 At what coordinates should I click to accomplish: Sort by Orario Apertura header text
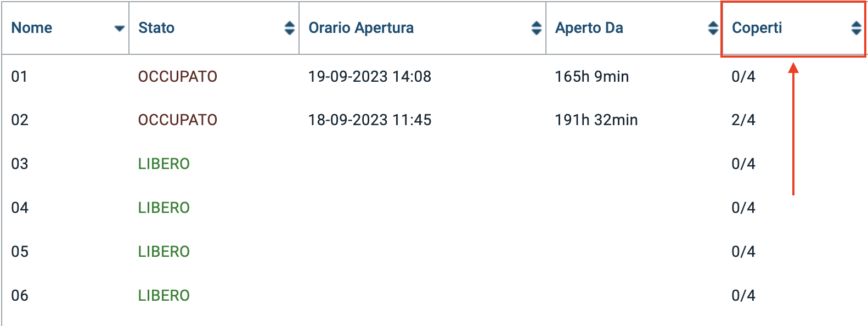click(x=361, y=28)
